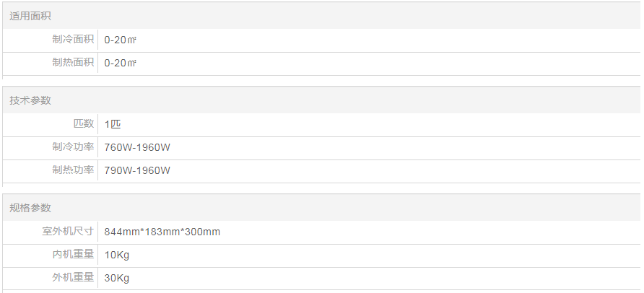This screenshot has width=644, height=293.
Task: Click the 室外机尺寸 label
Action: point(68,232)
